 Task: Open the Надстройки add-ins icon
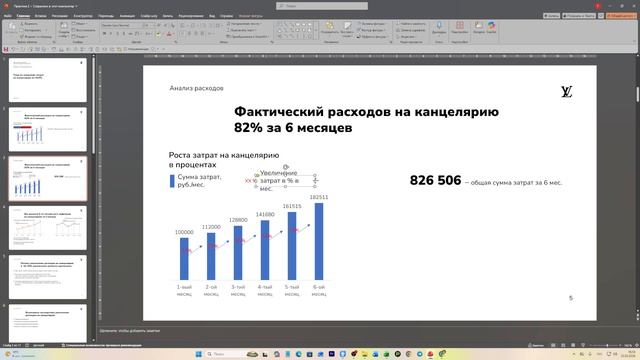460,28
